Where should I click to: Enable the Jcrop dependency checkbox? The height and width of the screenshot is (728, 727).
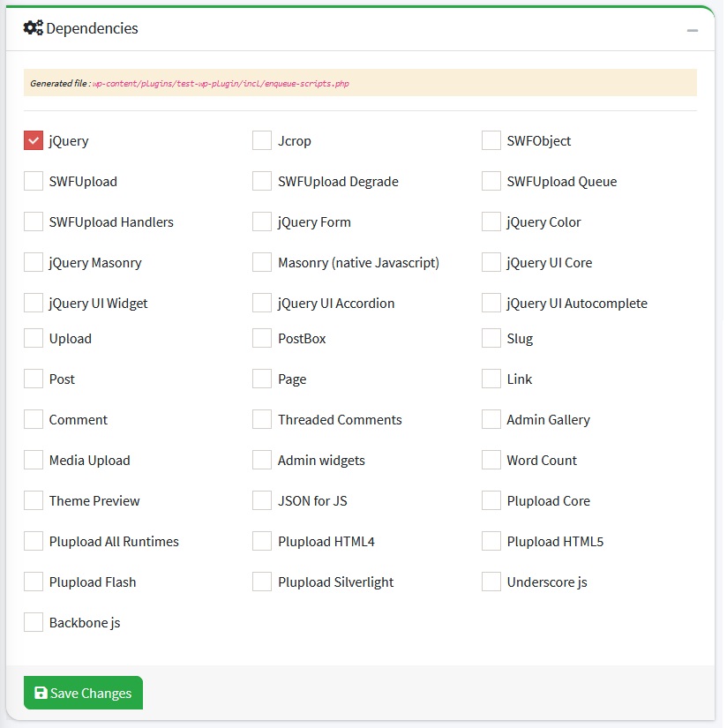click(x=262, y=140)
